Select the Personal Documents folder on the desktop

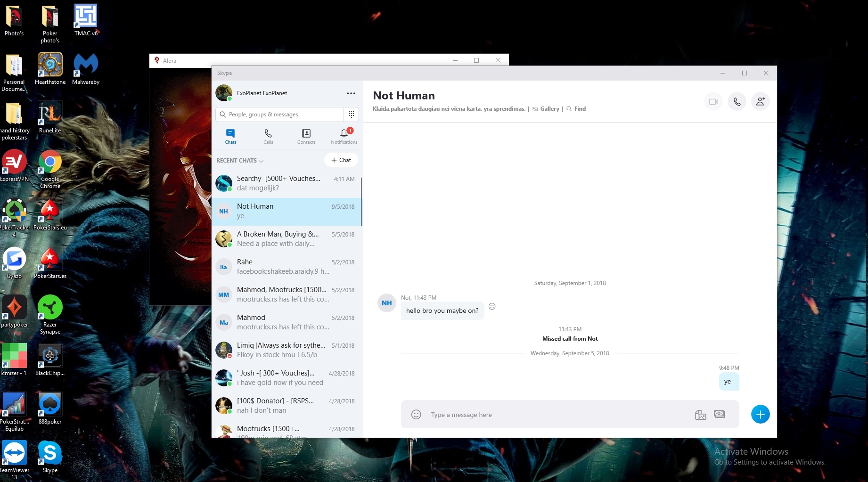click(14, 73)
